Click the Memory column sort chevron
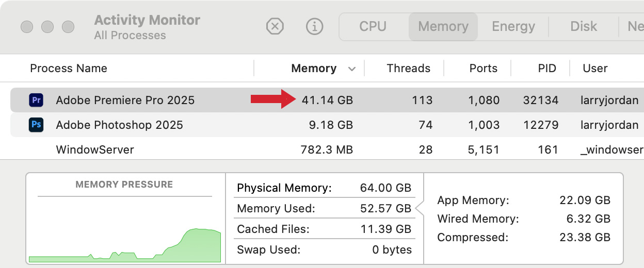The width and height of the screenshot is (644, 268). [352, 69]
